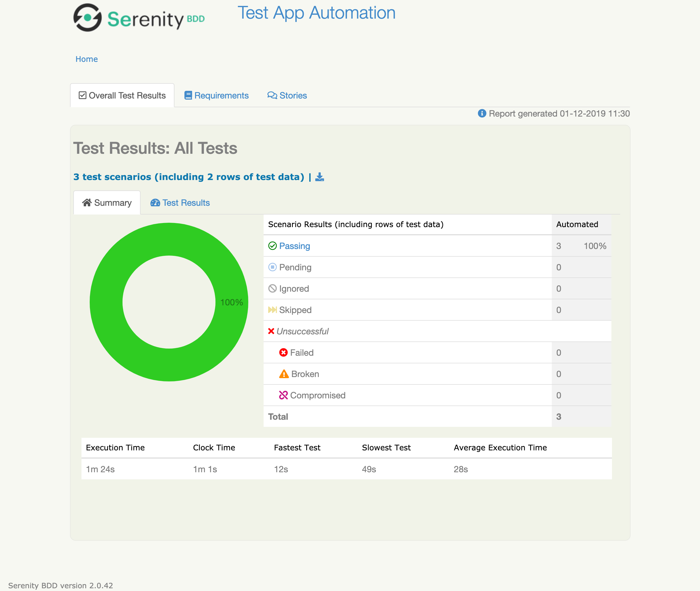The width and height of the screenshot is (700, 591).
Task: Click the 28s average execution value
Action: pos(461,470)
